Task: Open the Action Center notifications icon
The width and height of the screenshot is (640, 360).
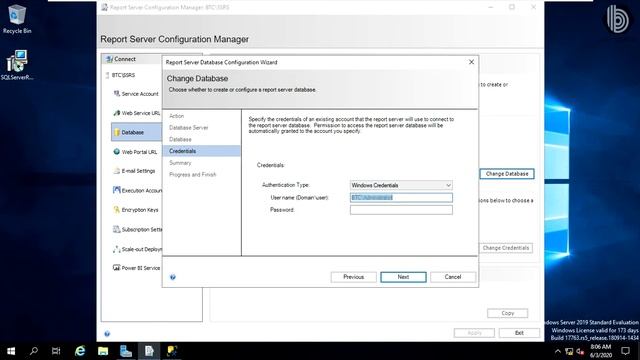Action: tap(625, 351)
